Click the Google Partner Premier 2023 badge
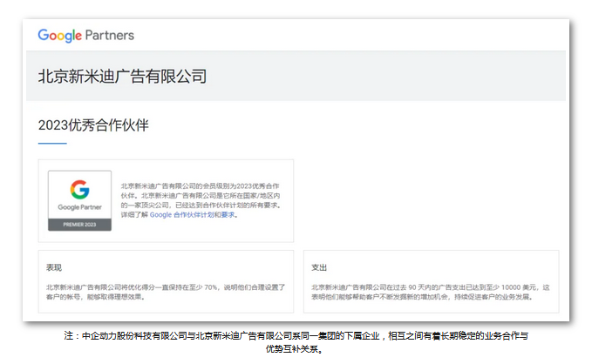The width and height of the screenshot is (592, 364). click(x=79, y=200)
